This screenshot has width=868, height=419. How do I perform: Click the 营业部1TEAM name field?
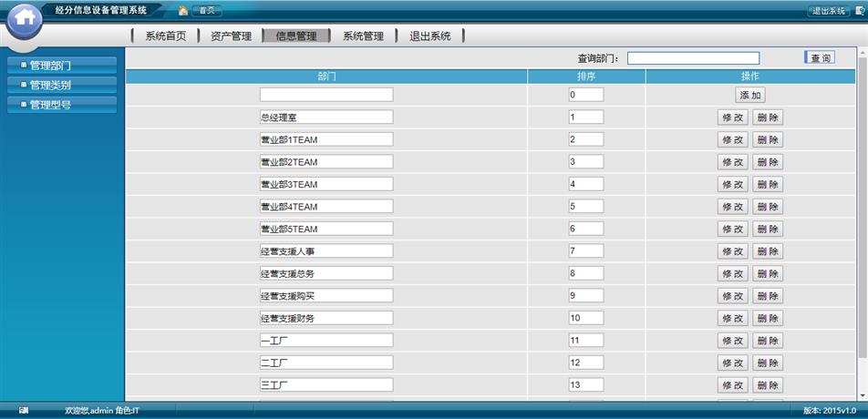pyautogui.click(x=326, y=139)
